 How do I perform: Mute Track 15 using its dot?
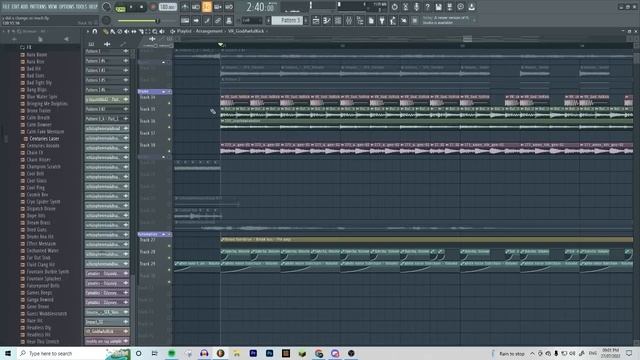[x=169, y=115]
